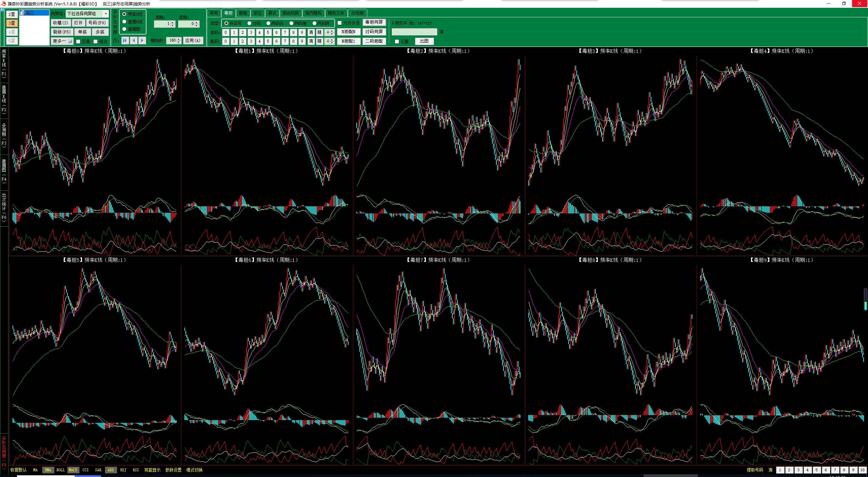Click the N胆配N button
The height and width of the screenshot is (477, 868).
click(349, 32)
